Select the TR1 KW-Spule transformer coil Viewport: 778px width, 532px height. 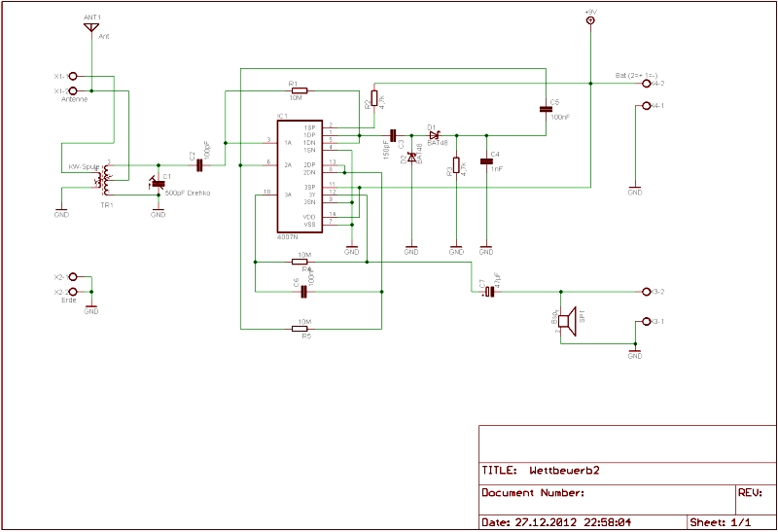pos(102,180)
